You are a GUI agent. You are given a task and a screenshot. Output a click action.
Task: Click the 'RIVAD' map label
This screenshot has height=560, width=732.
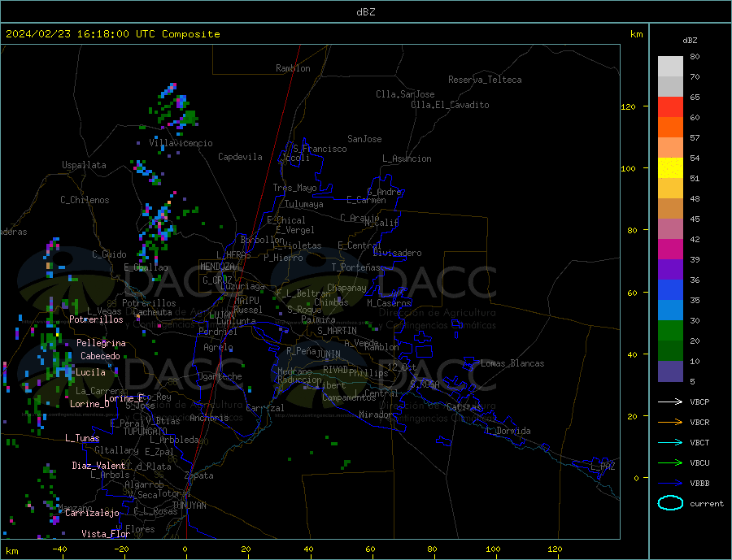click(336, 370)
